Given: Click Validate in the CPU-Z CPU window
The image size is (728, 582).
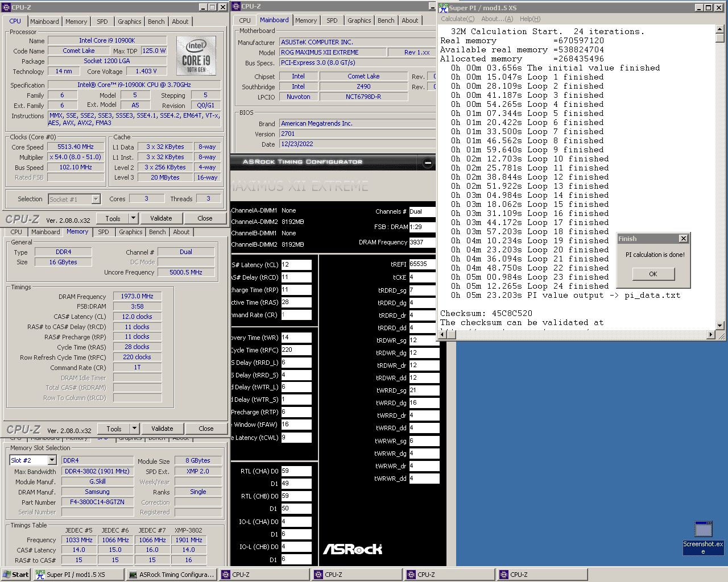Looking at the screenshot, I should point(161,218).
